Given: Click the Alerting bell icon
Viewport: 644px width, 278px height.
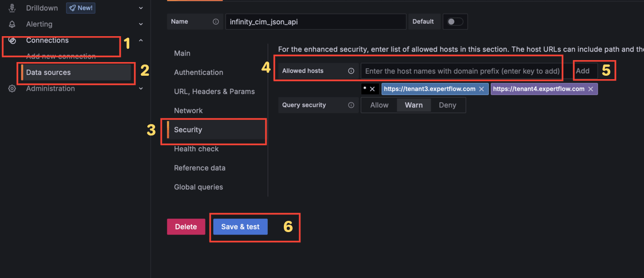Looking at the screenshot, I should coord(12,24).
